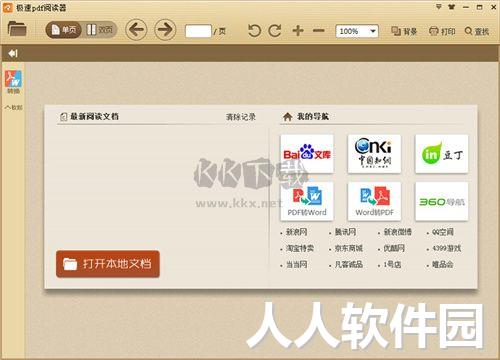Open the 转换 PDF convert sidebar icon
The width and height of the screenshot is (500, 360).
13,82
